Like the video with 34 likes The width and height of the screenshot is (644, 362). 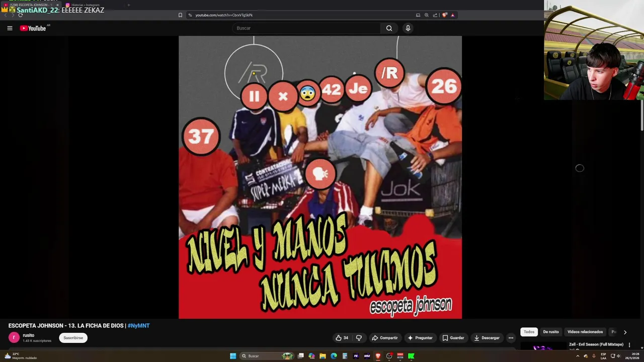pyautogui.click(x=342, y=338)
